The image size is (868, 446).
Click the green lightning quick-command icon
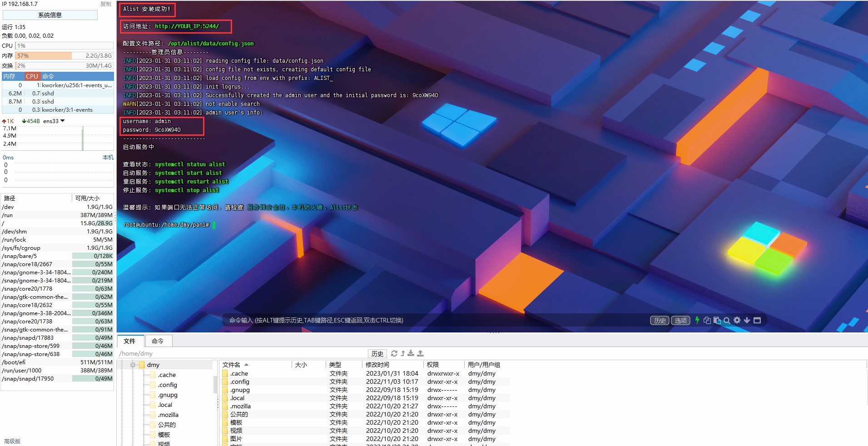(697, 320)
